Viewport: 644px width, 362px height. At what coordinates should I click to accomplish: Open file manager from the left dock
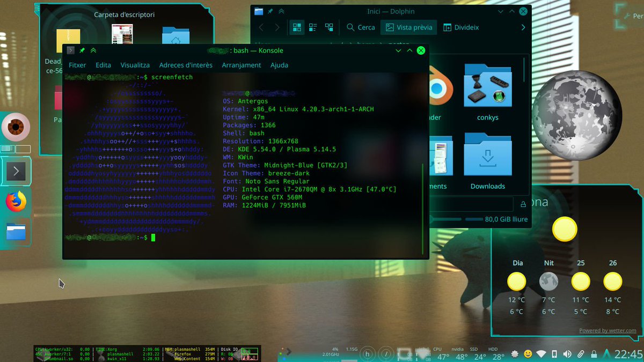tap(16, 232)
